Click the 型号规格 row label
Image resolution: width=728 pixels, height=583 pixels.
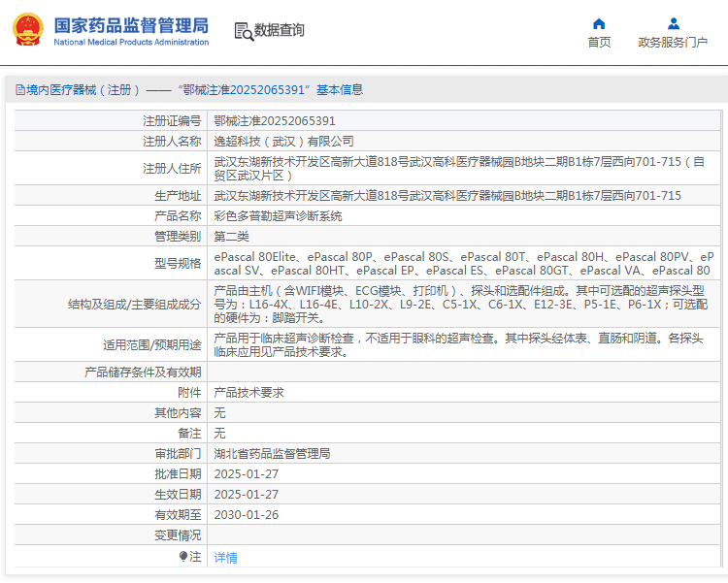(x=178, y=264)
